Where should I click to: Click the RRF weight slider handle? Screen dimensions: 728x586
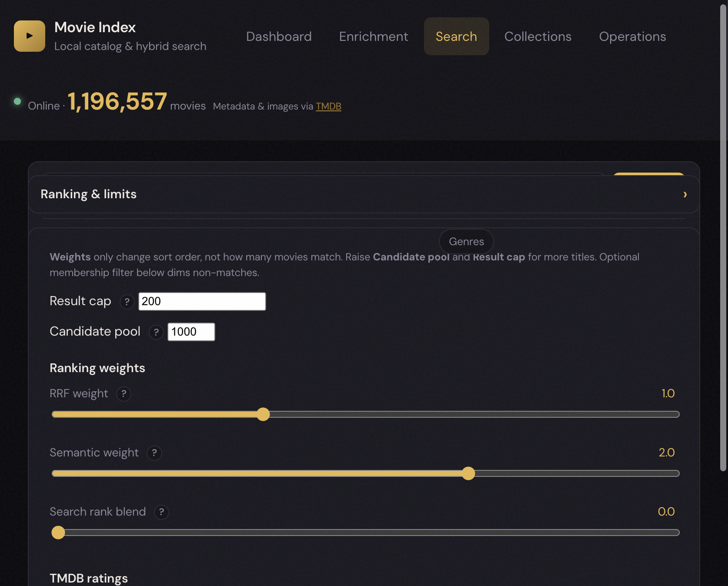tap(263, 414)
